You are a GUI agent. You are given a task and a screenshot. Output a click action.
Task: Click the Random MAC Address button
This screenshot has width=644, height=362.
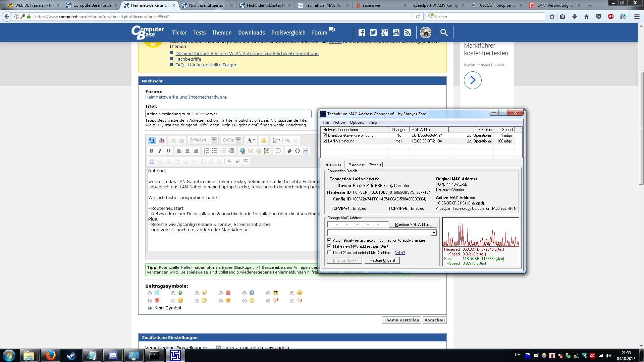tap(413, 225)
